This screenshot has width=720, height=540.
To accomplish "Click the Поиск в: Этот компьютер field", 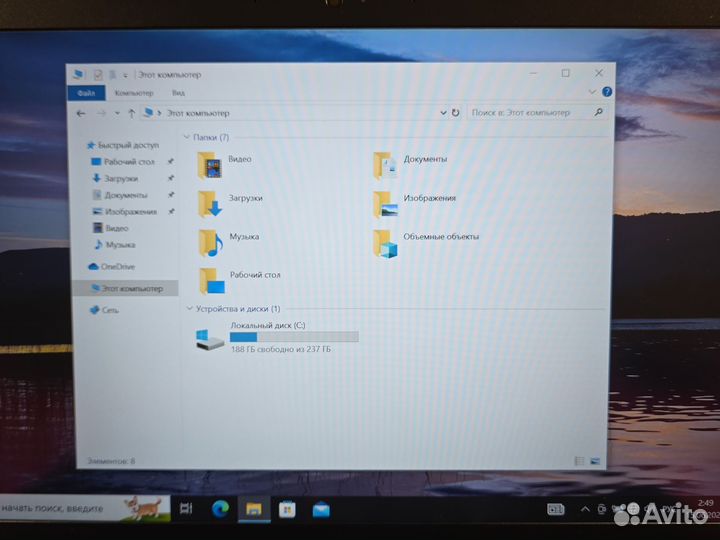I will [537, 112].
